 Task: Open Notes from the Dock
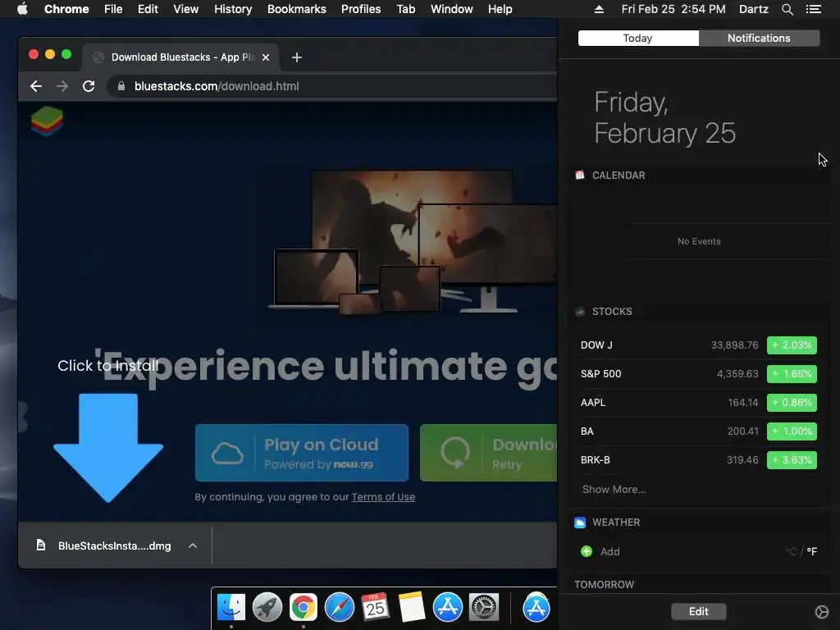[412, 607]
